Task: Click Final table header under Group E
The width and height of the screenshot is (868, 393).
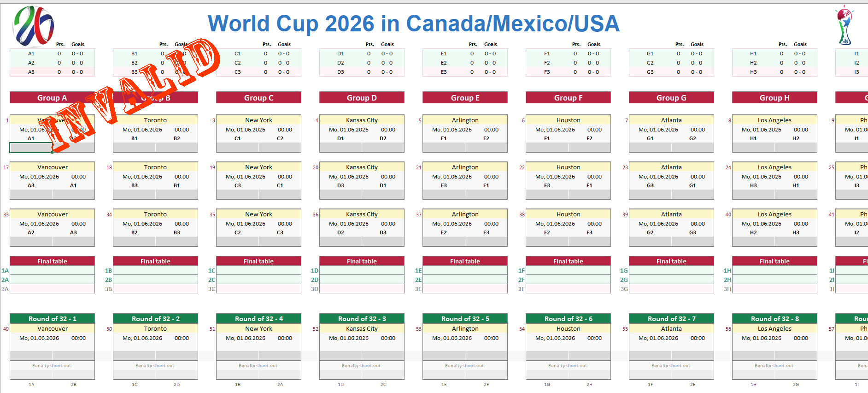Action: point(465,261)
